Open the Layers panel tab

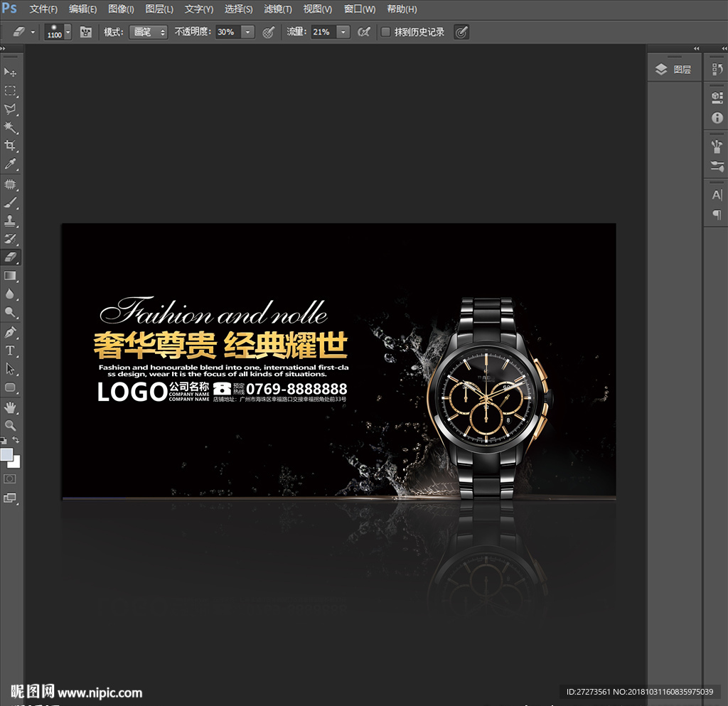(674, 70)
